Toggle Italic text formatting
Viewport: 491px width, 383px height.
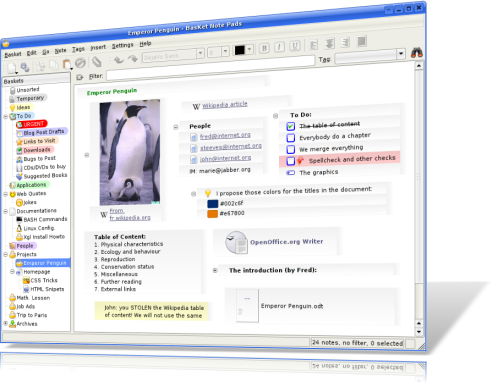click(279, 47)
